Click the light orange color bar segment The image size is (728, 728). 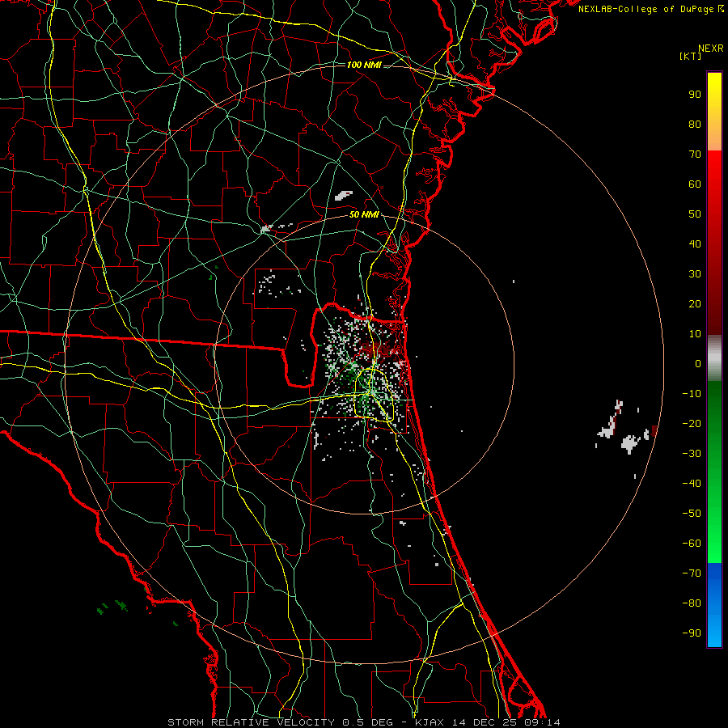tap(714, 139)
